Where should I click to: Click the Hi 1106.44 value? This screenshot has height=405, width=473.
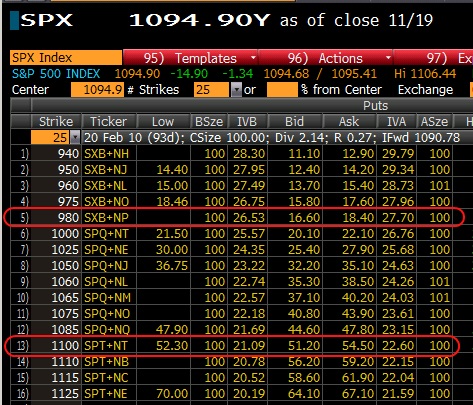tap(425, 74)
